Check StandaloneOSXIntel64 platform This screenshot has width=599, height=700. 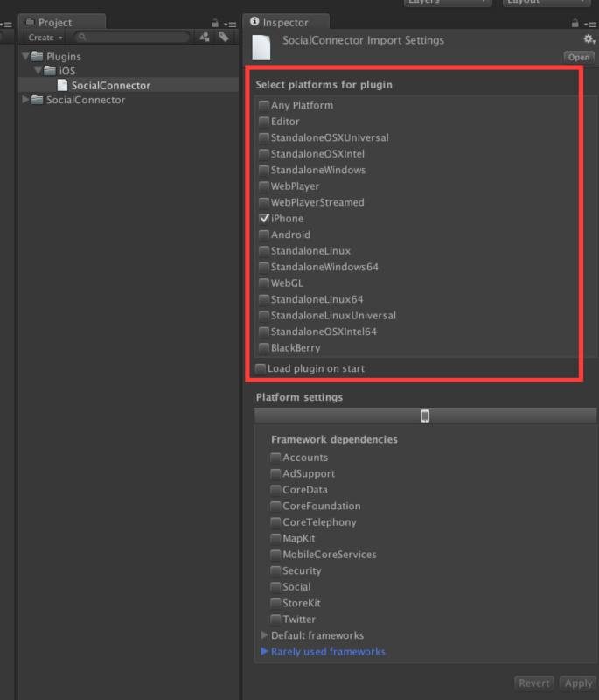(x=263, y=332)
